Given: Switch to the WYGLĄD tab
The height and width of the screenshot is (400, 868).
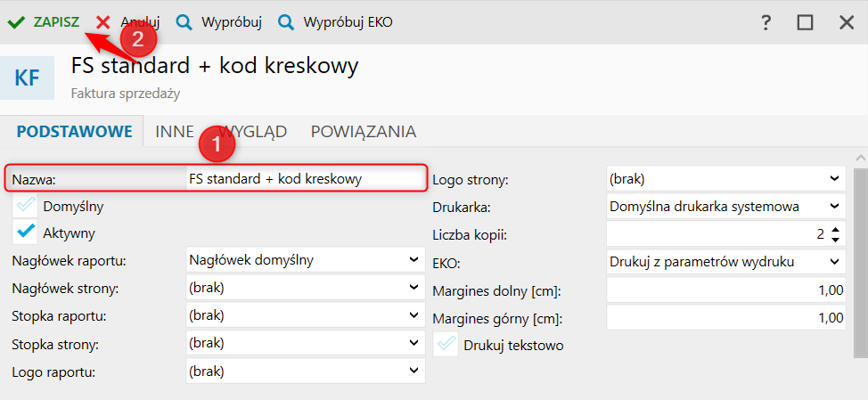Looking at the screenshot, I should pos(253,132).
